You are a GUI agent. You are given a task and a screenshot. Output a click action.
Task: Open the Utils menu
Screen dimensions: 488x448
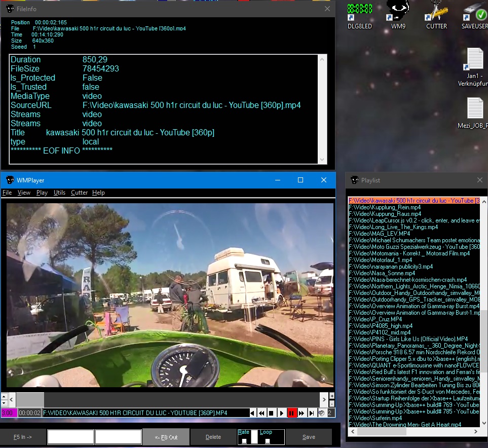click(59, 193)
